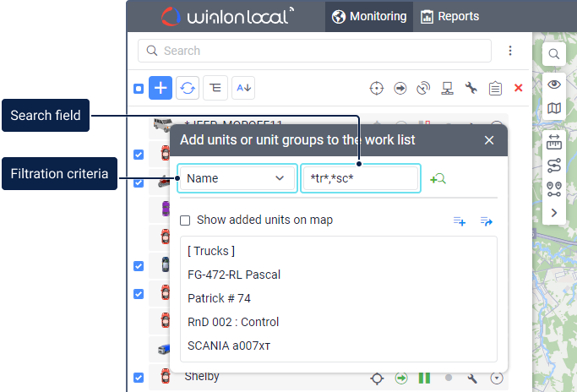Open the three-dot menu beside Search
This screenshot has width=577, height=392.
coord(510,51)
